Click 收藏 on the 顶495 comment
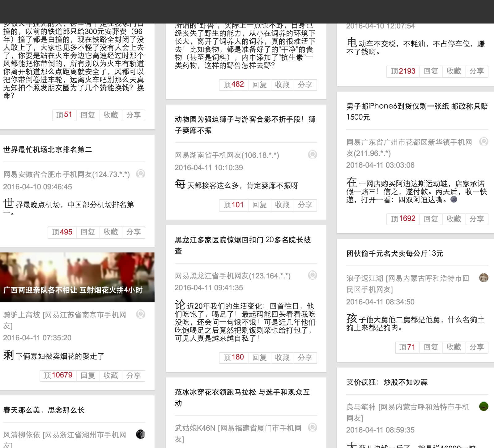Viewport: 494px width, 448px height. tap(111, 232)
